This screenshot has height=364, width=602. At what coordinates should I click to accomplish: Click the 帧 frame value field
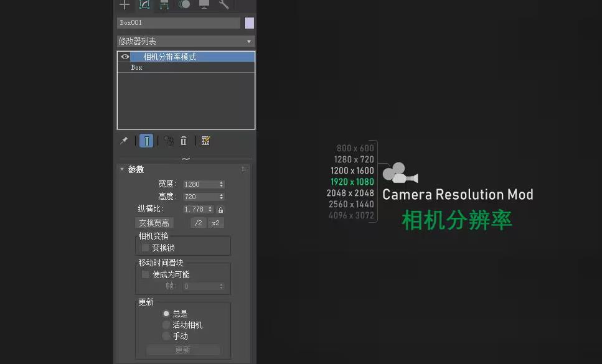(200, 286)
